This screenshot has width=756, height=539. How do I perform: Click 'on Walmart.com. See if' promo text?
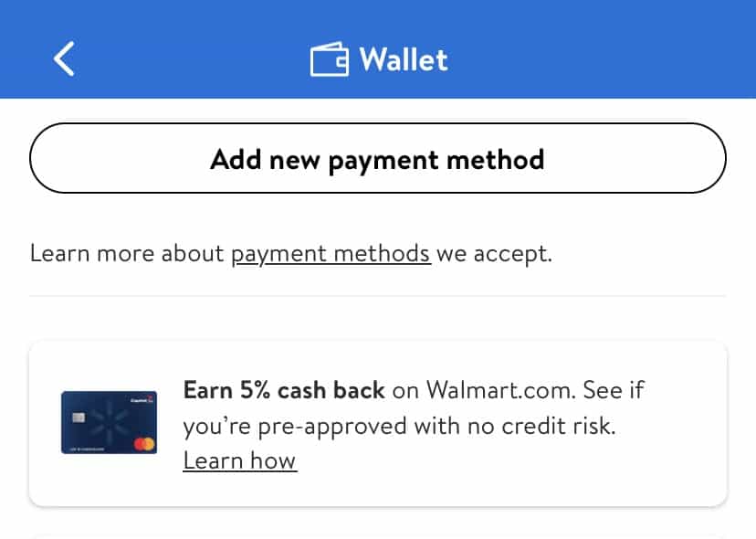[519, 390]
